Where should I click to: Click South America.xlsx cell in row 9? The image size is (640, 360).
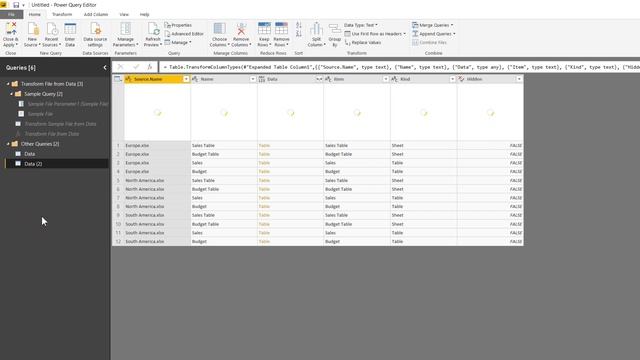[157, 215]
